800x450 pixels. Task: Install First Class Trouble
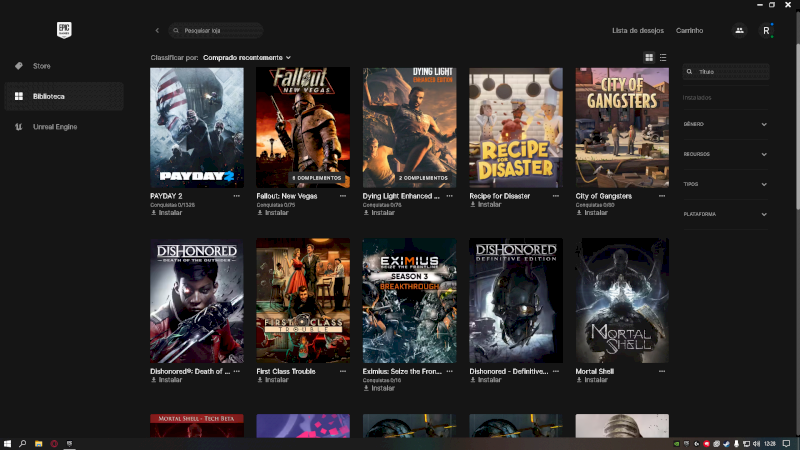(x=272, y=380)
